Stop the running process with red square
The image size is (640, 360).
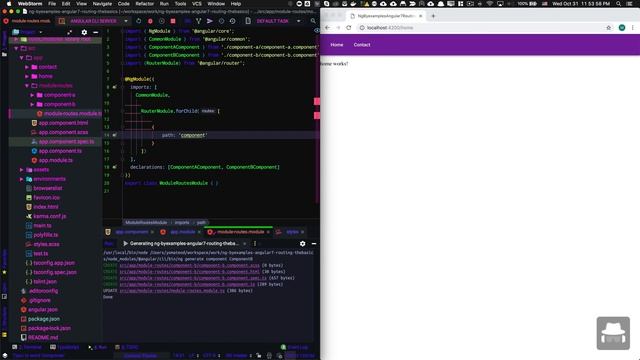(x=173, y=21)
